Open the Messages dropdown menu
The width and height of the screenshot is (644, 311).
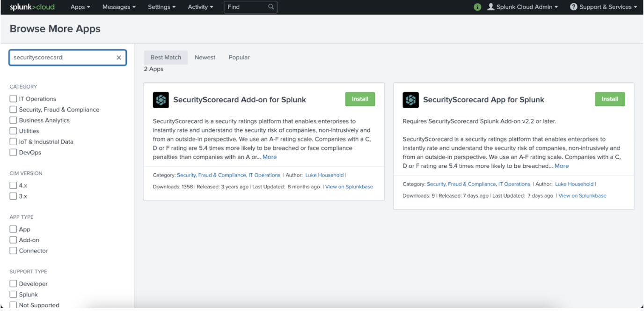pos(119,7)
